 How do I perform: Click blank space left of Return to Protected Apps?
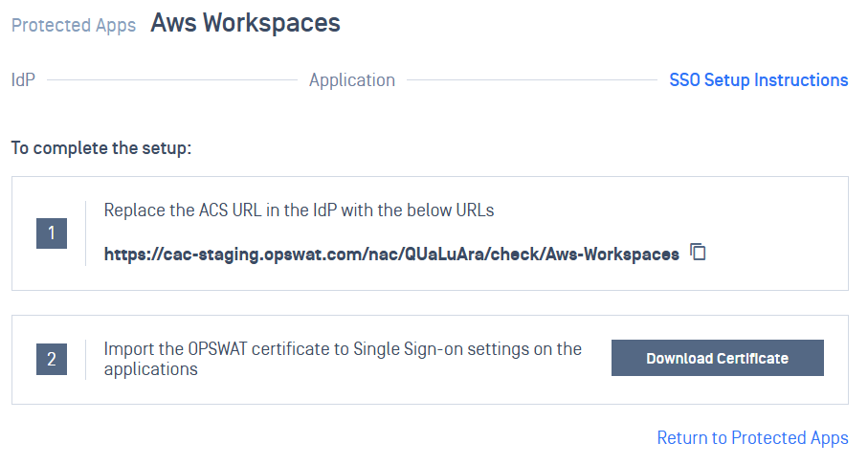335,438
